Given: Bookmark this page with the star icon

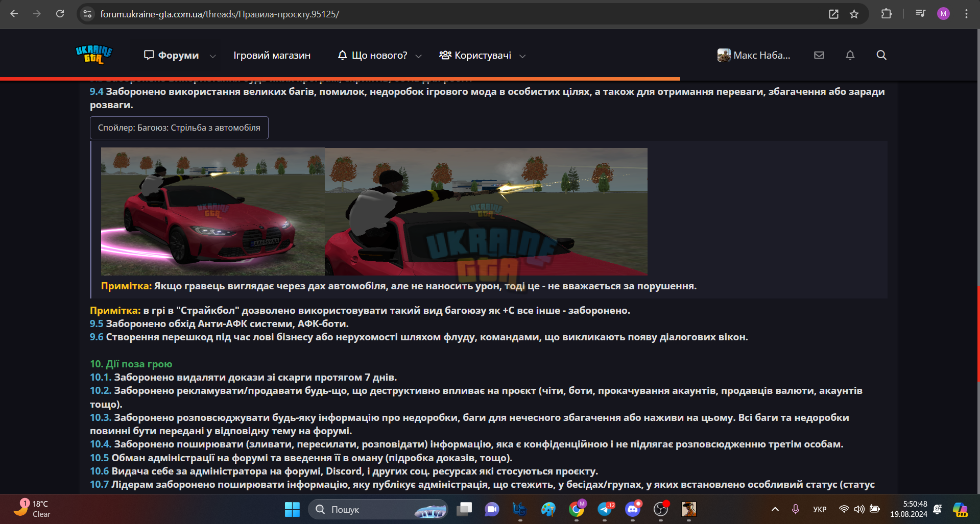Looking at the screenshot, I should pyautogui.click(x=854, y=14).
